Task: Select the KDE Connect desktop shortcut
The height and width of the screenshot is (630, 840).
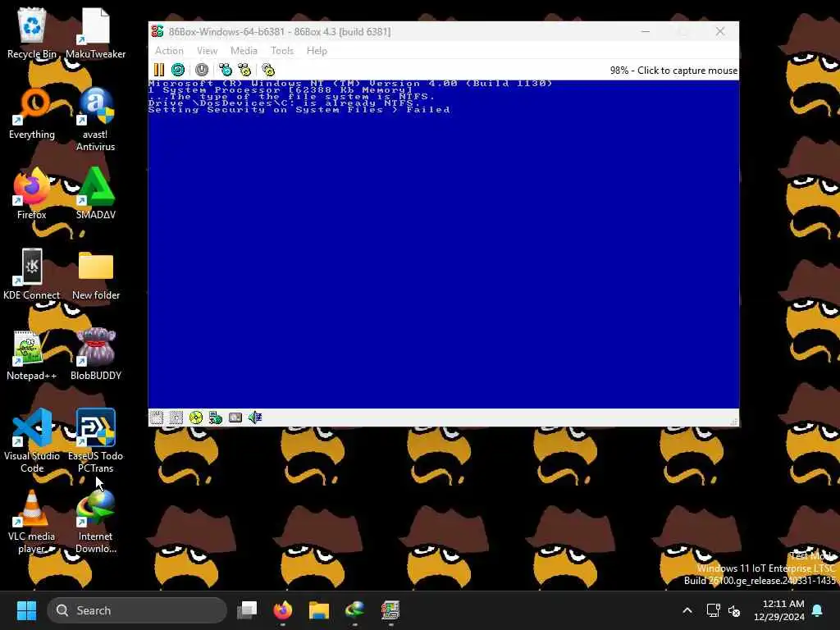Action: click(x=32, y=274)
